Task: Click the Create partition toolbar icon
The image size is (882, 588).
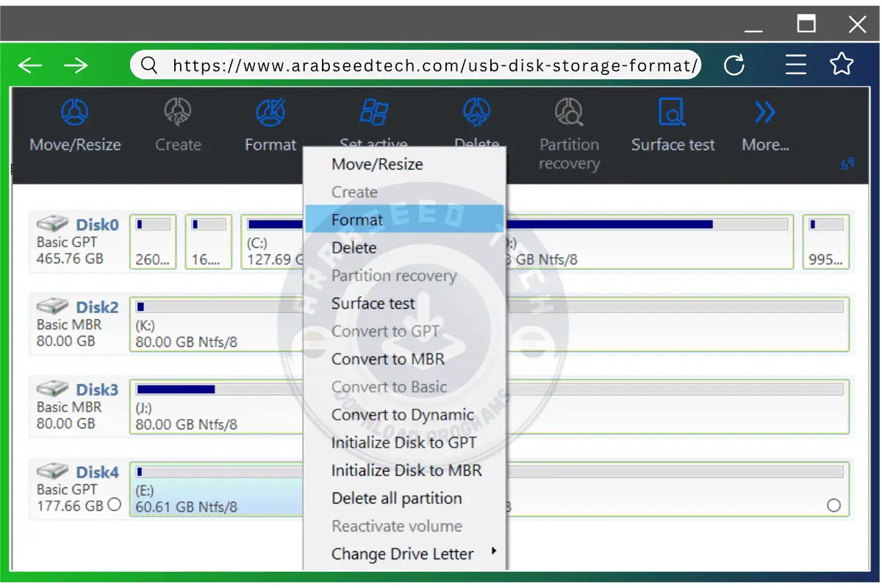Action: (x=178, y=113)
